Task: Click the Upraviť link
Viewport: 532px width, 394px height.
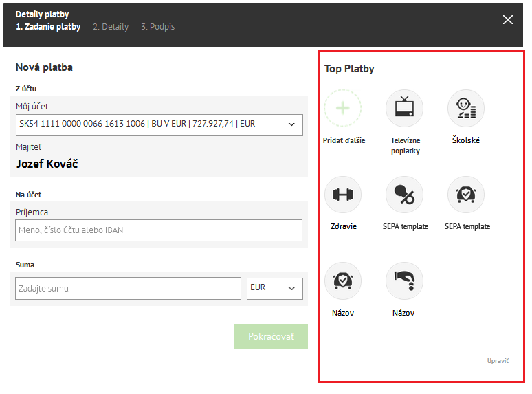Action: [498, 361]
